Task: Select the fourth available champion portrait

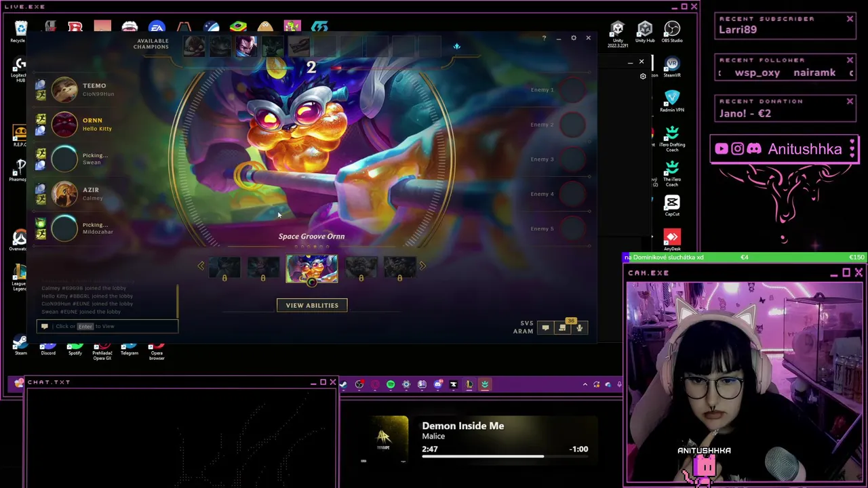Action: coord(272,46)
